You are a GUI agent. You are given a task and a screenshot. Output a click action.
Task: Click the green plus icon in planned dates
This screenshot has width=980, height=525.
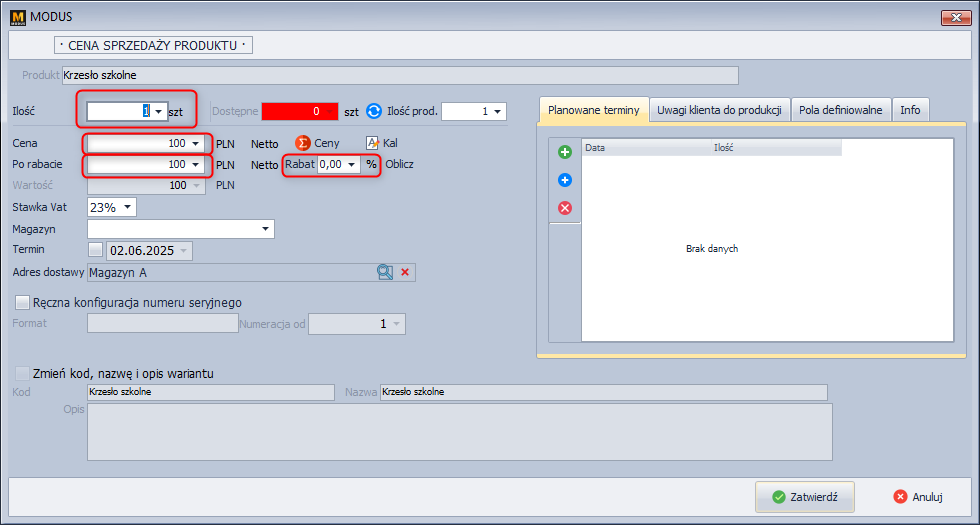pos(564,152)
